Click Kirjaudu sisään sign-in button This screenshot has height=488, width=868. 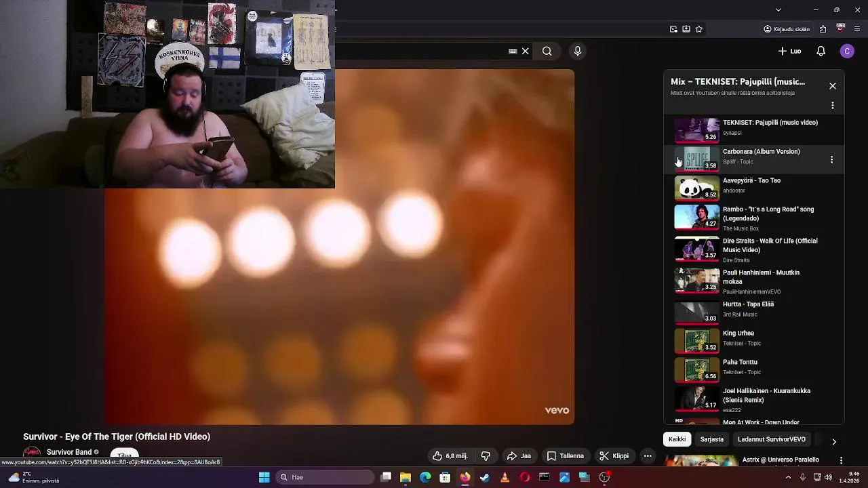pyautogui.click(x=787, y=29)
